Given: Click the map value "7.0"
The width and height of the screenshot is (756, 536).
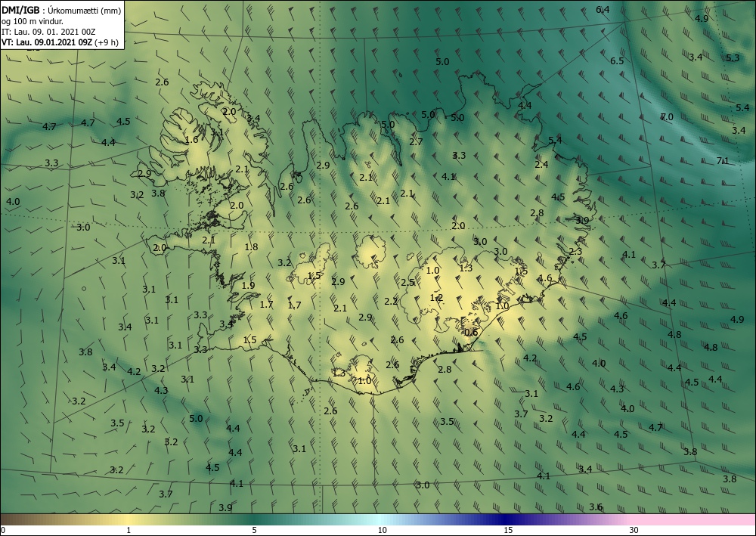Looking at the screenshot, I should (x=667, y=116).
